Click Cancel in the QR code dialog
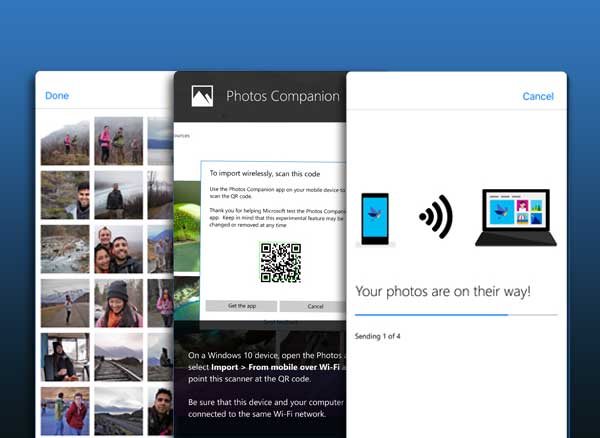Screen dimensions: 600x438 pos(313,306)
